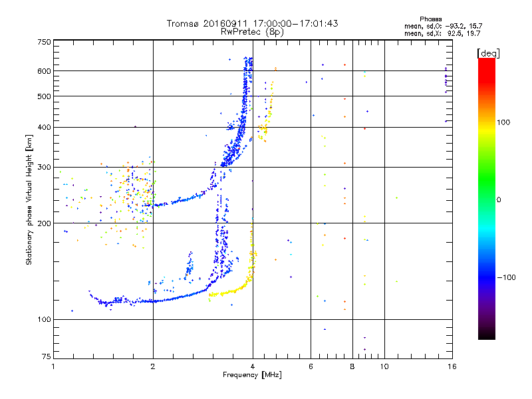Image resolution: width=532 pixels, height=399 pixels.
Task: Click the x-axis tick label "6"
Action: tap(311, 366)
